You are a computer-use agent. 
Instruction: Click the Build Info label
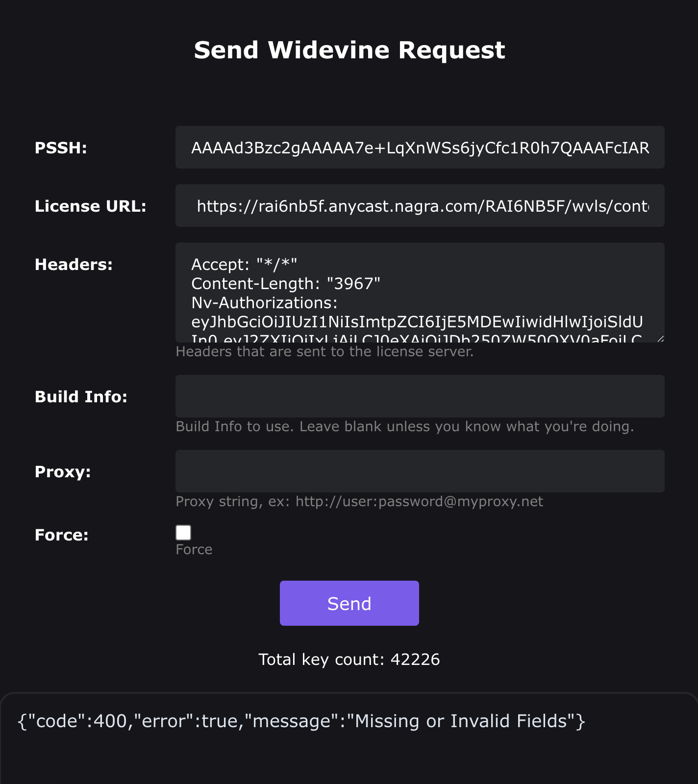[x=81, y=397]
